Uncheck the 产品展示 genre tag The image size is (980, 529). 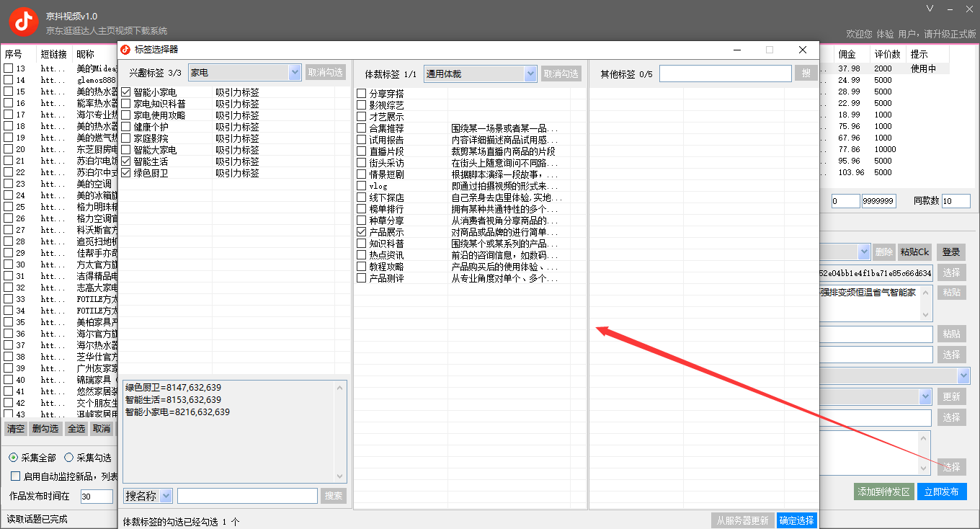pos(362,232)
